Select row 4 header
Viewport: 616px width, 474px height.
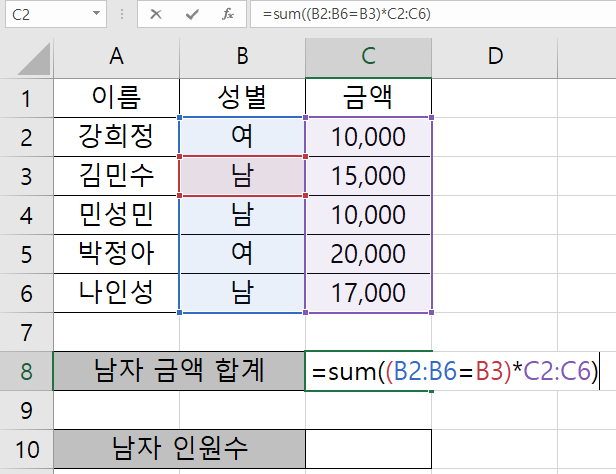click(26, 215)
